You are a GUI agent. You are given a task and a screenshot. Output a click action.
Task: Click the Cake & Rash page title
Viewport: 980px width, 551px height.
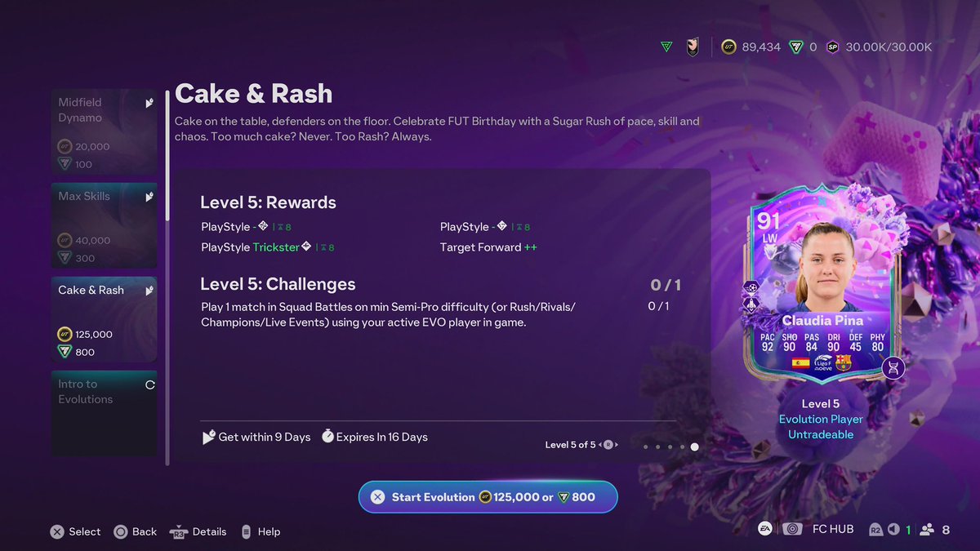click(253, 93)
